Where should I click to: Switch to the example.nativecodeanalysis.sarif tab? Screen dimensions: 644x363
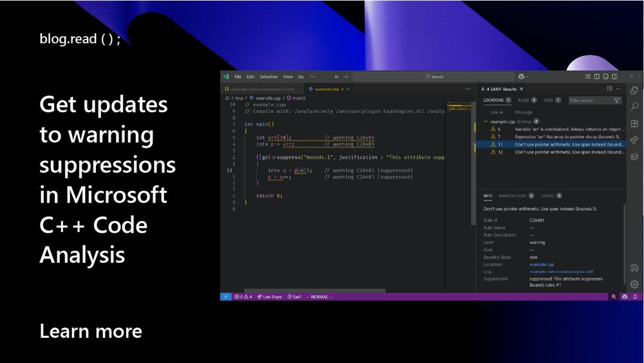pyautogui.click(x=262, y=89)
